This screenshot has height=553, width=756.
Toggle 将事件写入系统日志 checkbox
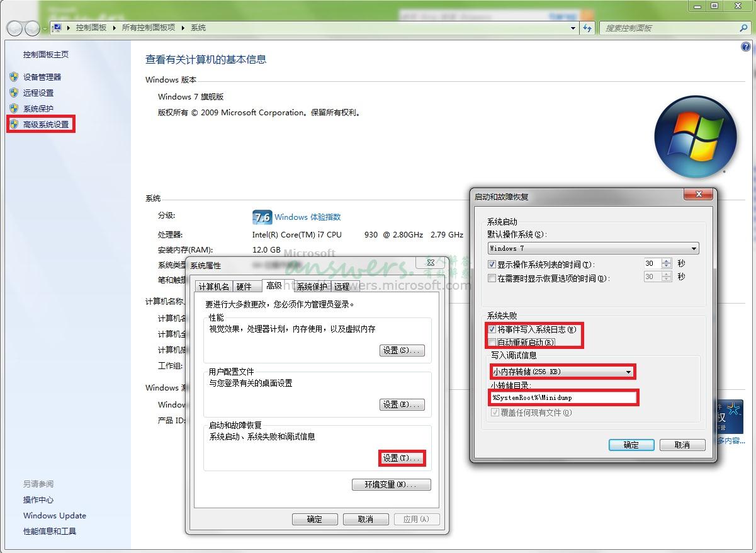(x=492, y=329)
